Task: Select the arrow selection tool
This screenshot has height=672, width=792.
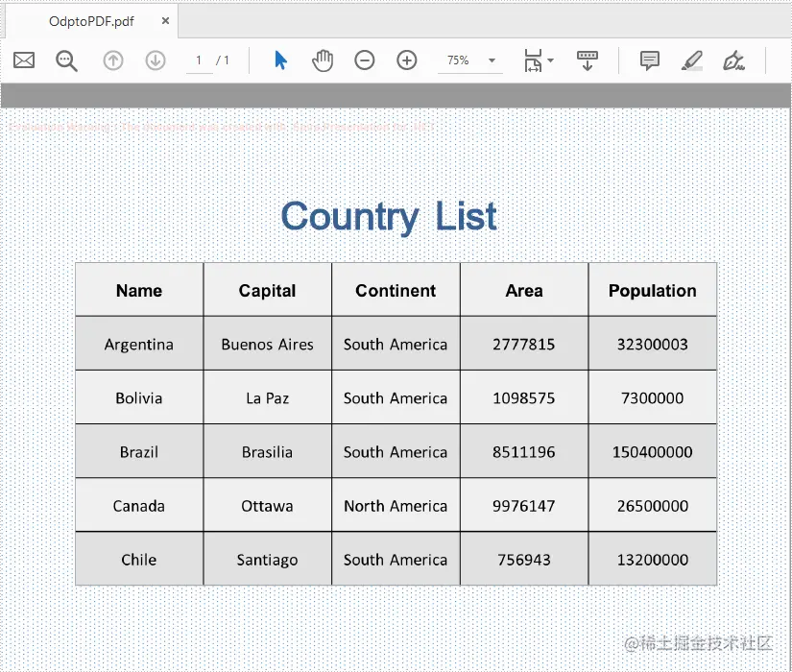Action: (x=281, y=60)
